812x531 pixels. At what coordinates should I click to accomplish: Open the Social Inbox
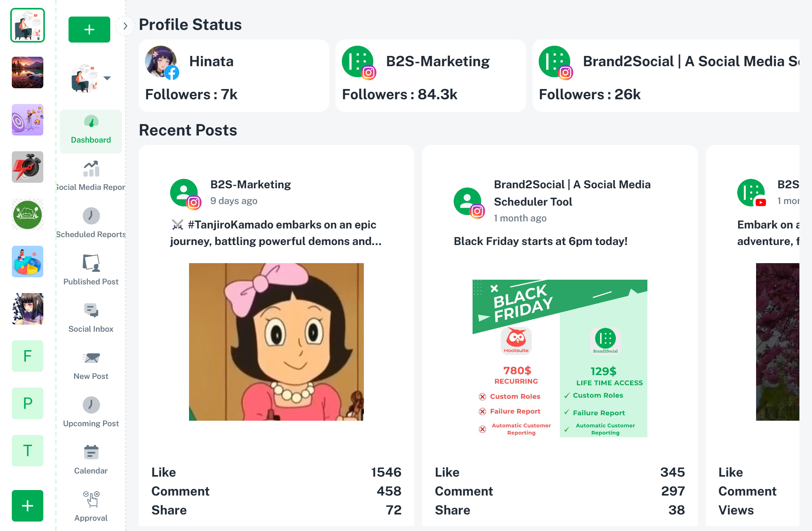91,317
